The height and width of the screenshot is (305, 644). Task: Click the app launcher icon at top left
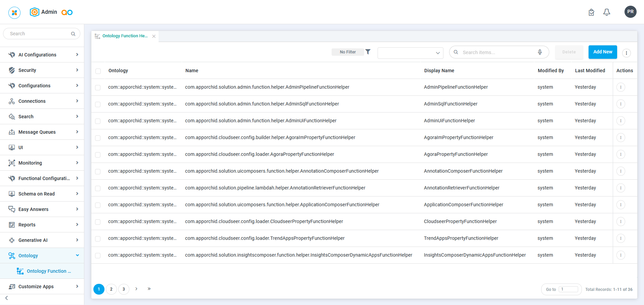click(14, 12)
